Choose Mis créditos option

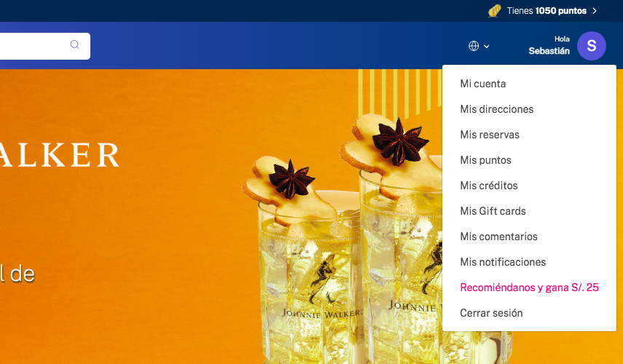488,186
